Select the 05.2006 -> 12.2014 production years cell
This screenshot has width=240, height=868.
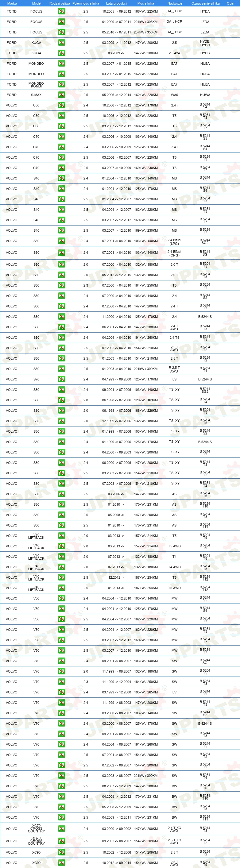(x=117, y=95)
